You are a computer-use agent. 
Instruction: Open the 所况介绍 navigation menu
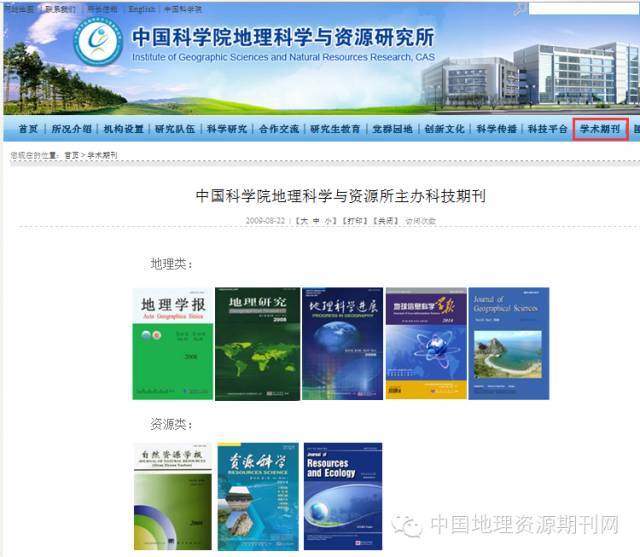(x=71, y=129)
